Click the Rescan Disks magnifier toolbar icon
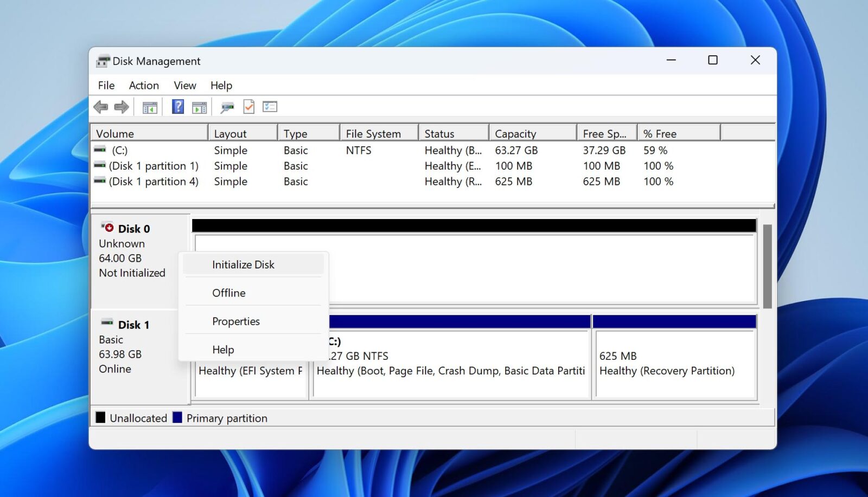The height and width of the screenshot is (497, 868). coord(226,106)
